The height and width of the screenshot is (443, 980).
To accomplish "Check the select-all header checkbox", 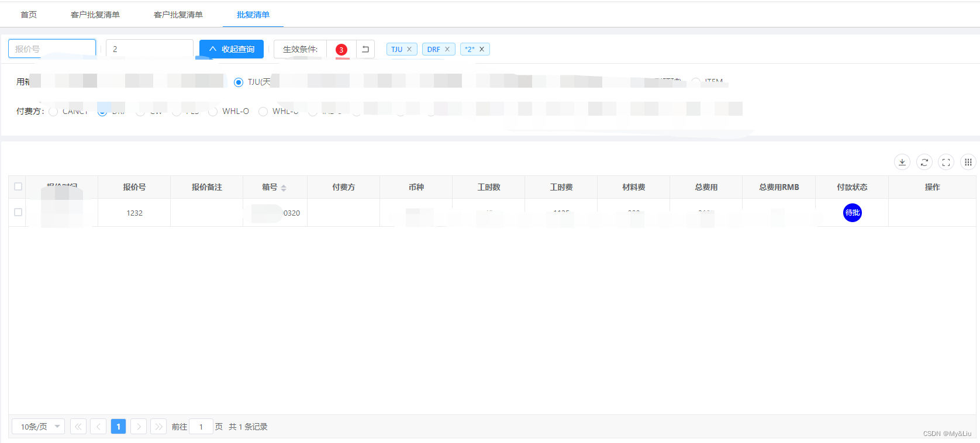I will click(18, 186).
